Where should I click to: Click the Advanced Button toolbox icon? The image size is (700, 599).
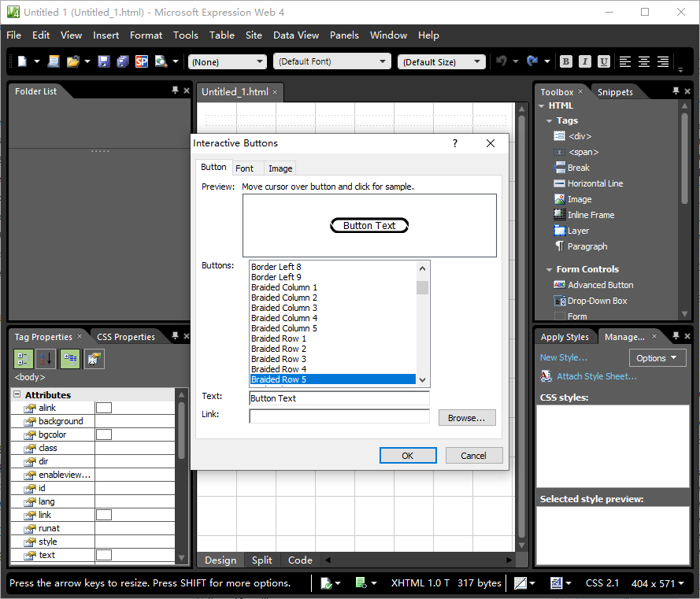point(559,285)
